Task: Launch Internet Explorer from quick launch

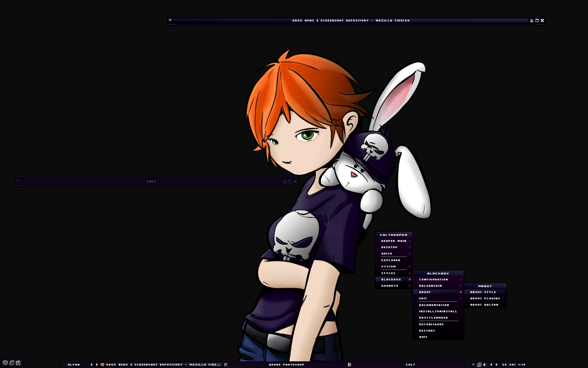Action: point(12,363)
